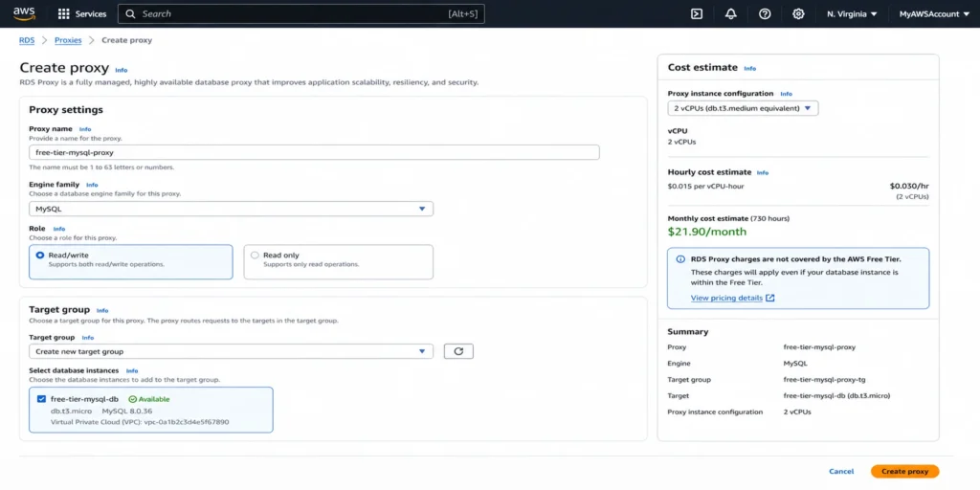Click Info link next to Cost estimate
This screenshot has width=980, height=490.
pos(750,68)
